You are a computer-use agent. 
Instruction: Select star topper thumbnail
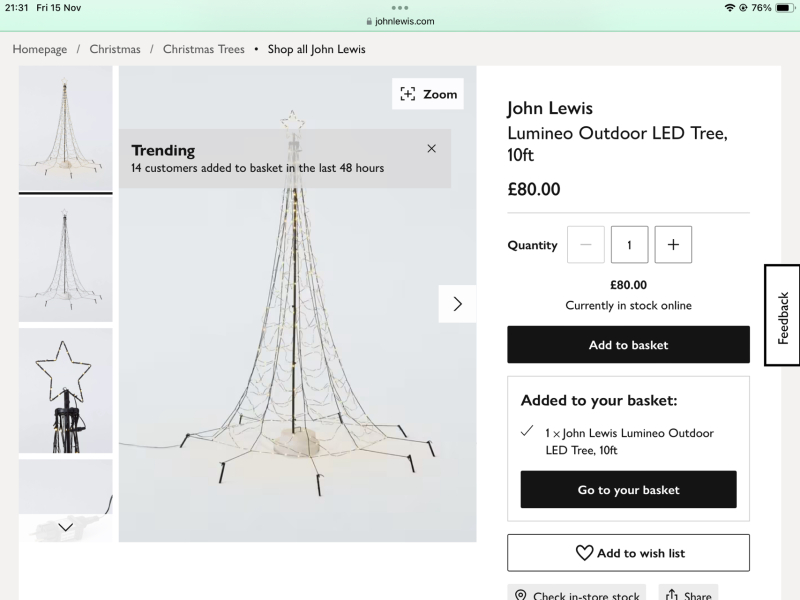click(x=65, y=390)
